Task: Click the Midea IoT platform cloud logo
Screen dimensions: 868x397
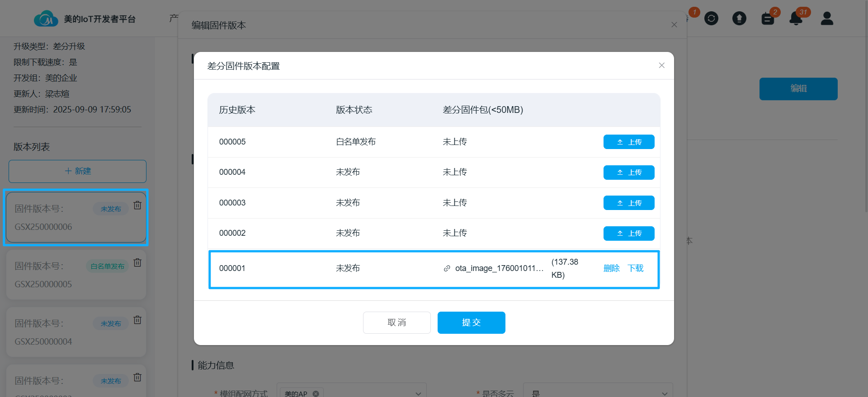Action: [x=46, y=19]
